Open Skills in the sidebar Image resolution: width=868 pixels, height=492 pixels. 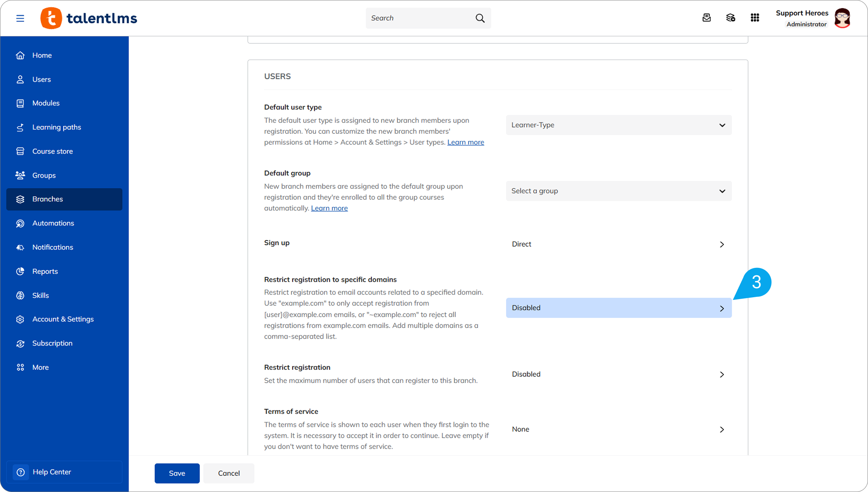coord(64,295)
